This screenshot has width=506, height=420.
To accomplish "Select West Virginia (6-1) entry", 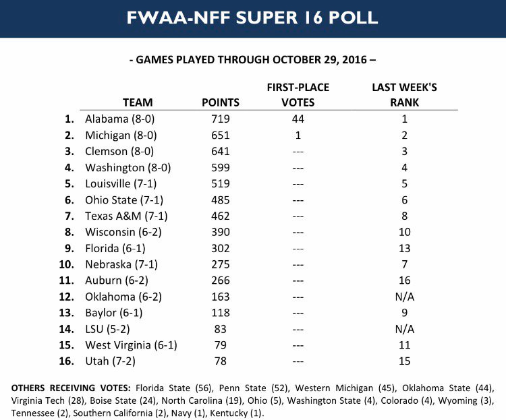I will coord(131,345).
